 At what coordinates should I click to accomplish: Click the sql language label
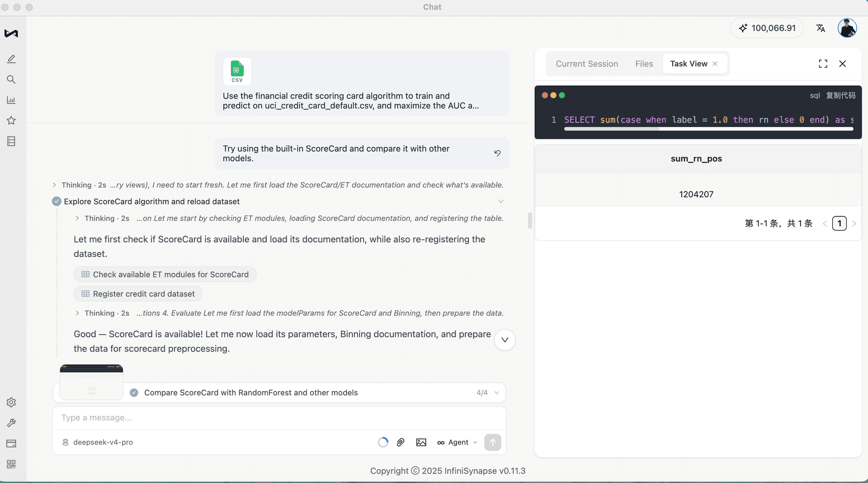(x=815, y=95)
